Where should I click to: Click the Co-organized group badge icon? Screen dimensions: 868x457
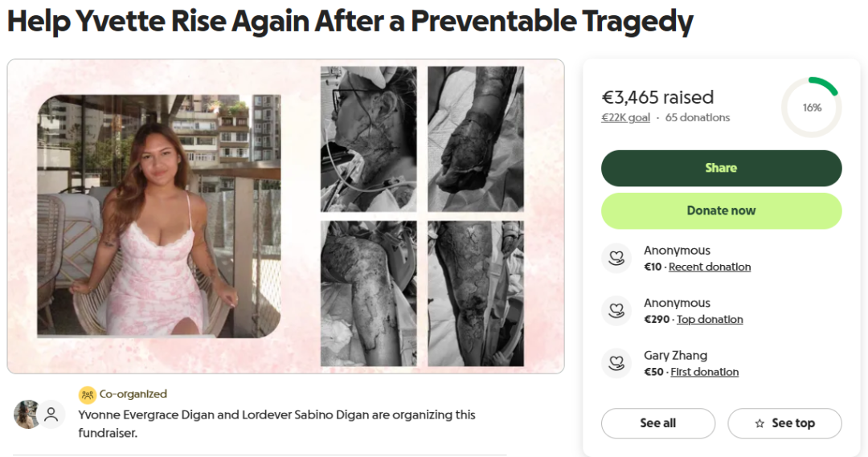tap(88, 394)
